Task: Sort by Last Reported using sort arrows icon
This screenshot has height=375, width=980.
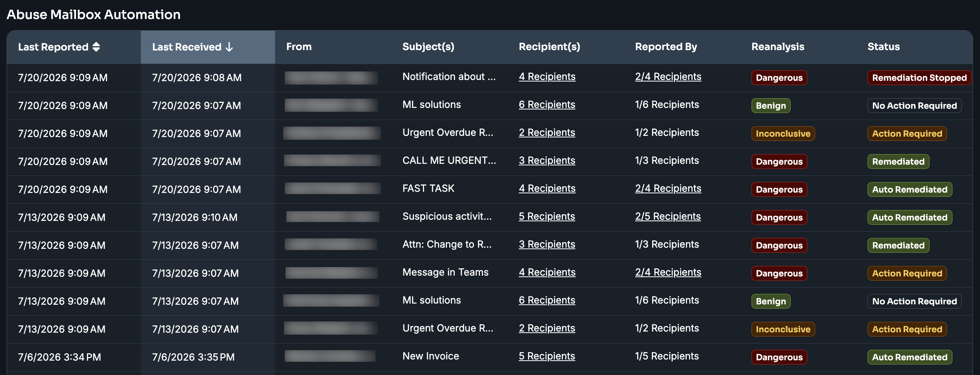Action: pos(96,47)
